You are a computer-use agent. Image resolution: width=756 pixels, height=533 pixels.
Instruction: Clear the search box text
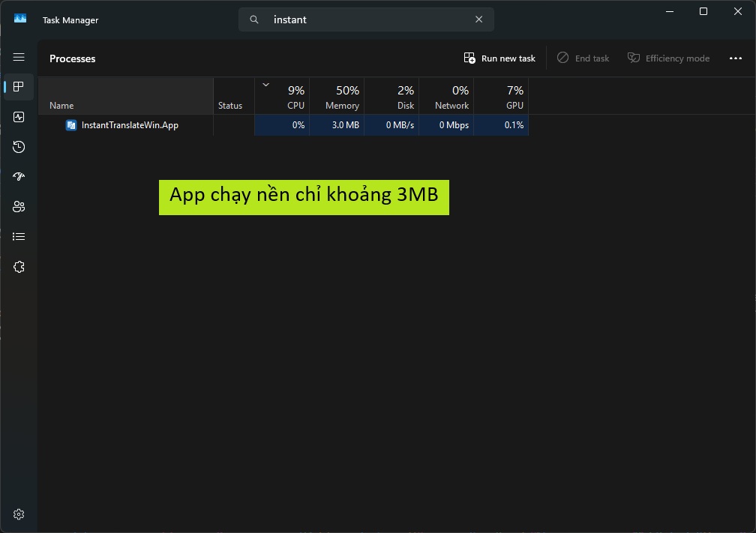(478, 19)
